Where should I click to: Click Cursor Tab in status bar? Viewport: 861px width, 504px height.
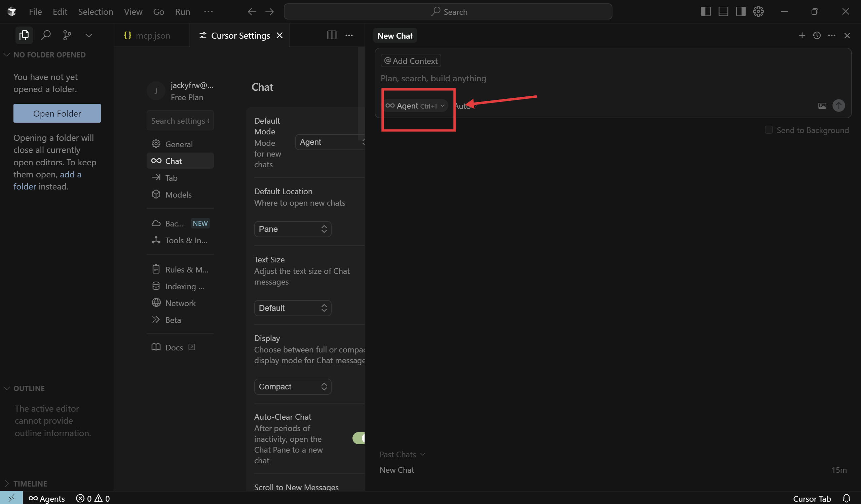(812, 499)
